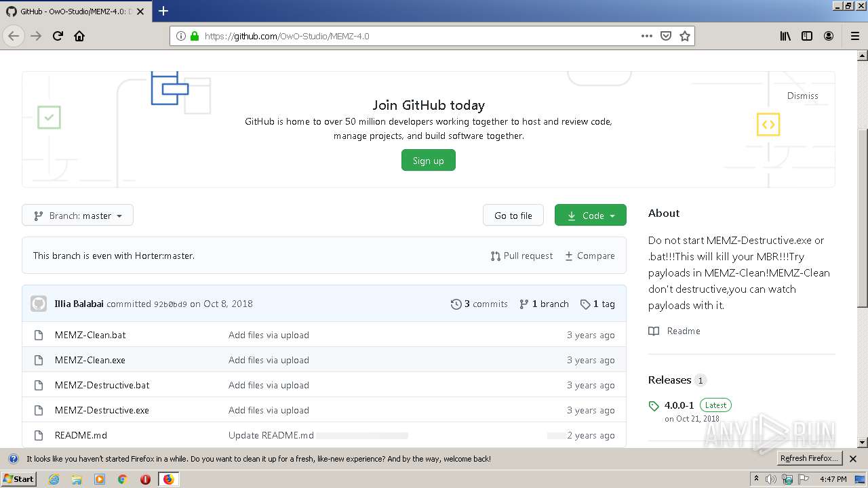Open README.md file

point(81,435)
